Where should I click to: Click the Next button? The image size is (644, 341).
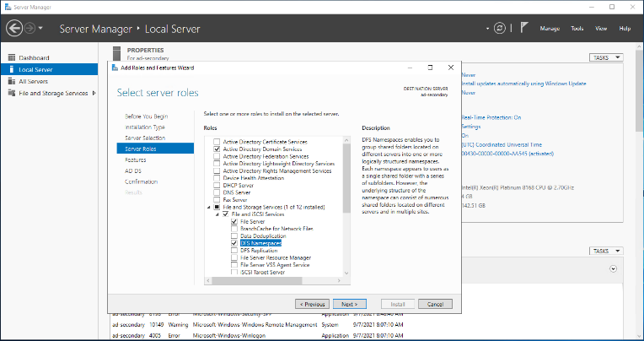(350, 304)
